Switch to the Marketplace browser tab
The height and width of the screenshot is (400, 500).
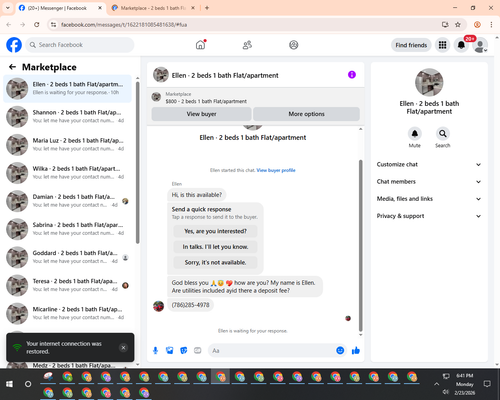[x=153, y=8]
